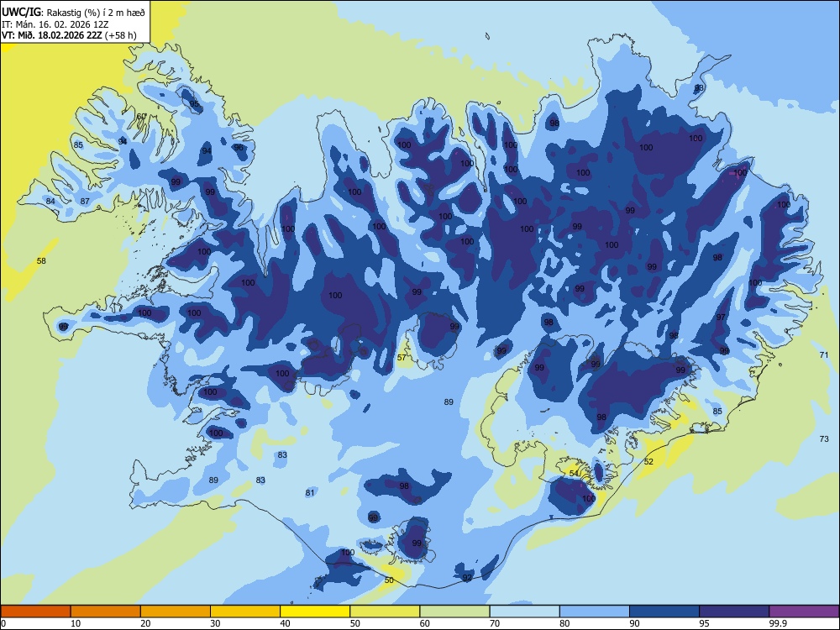840x630 pixels.
Task: Click the initial time line 'IT: Mán. 16. 02. 2026 12Z'
Action: point(55,24)
